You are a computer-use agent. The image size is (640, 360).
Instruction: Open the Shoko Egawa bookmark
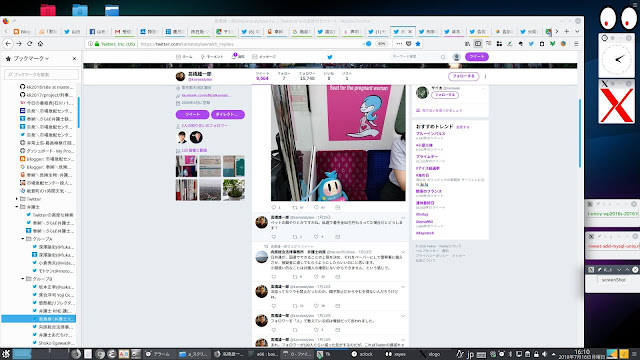[x=53, y=343]
